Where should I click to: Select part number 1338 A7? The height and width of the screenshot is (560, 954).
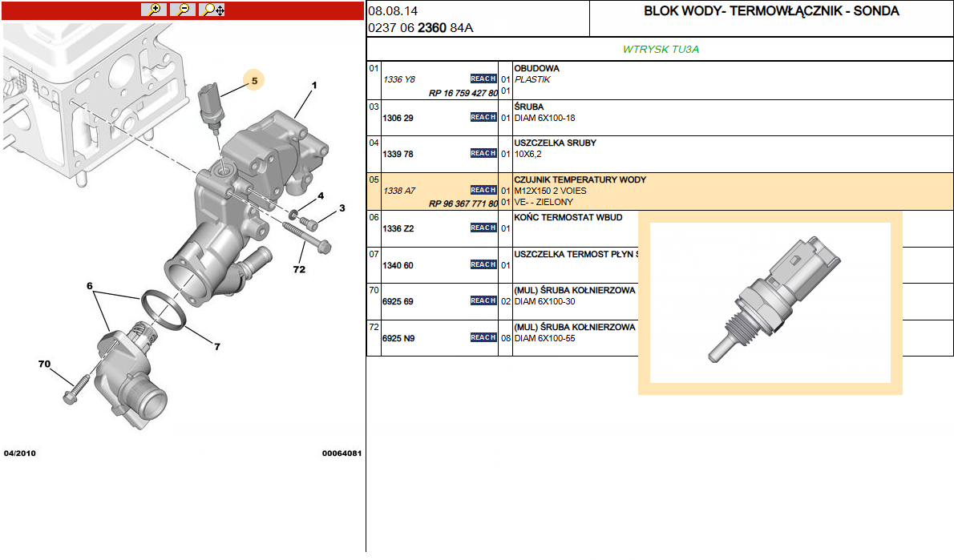pos(399,191)
